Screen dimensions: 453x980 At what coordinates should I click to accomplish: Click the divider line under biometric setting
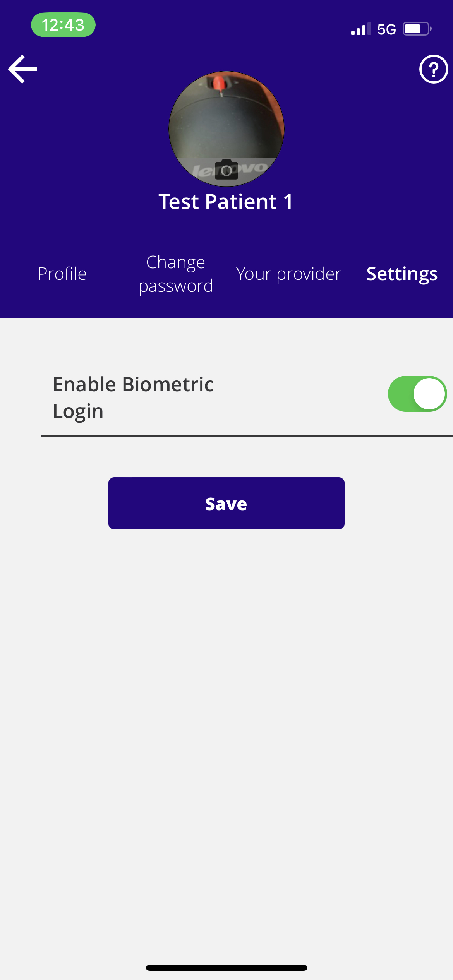(247, 436)
